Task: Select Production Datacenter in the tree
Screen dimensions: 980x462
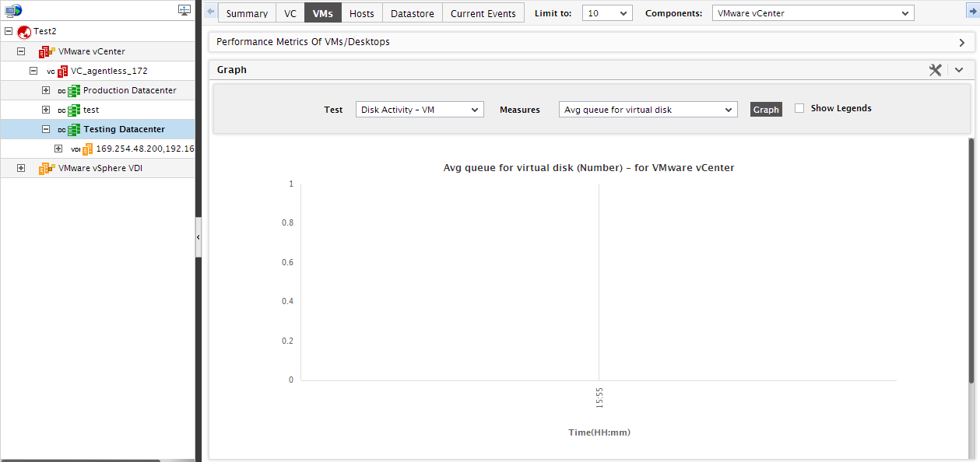Action: (130, 90)
